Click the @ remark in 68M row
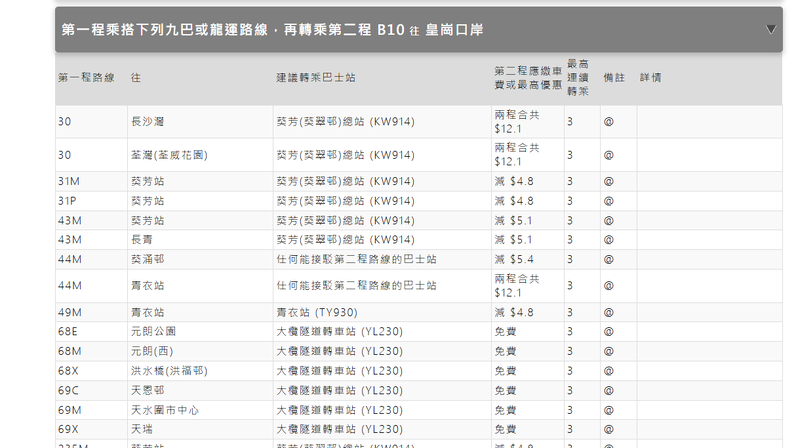The height and width of the screenshot is (448, 798). (x=609, y=351)
